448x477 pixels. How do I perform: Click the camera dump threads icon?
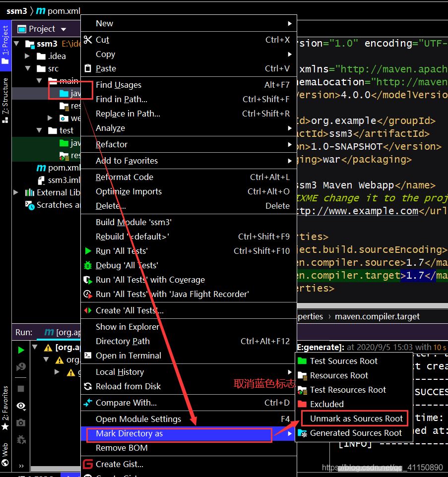tap(21, 422)
